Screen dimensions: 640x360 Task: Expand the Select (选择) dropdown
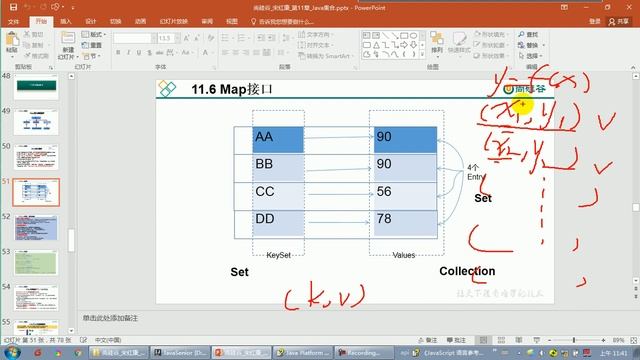pyautogui.click(x=531, y=56)
